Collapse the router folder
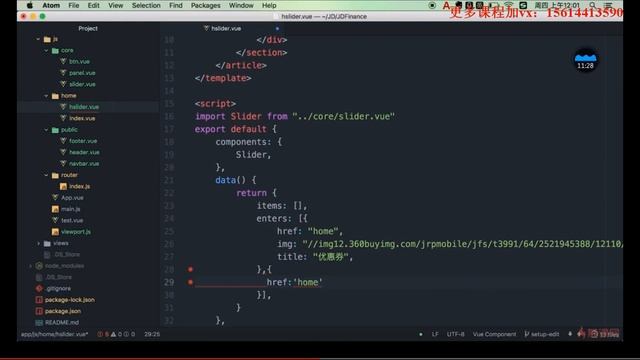640x360 pixels. (x=46, y=175)
